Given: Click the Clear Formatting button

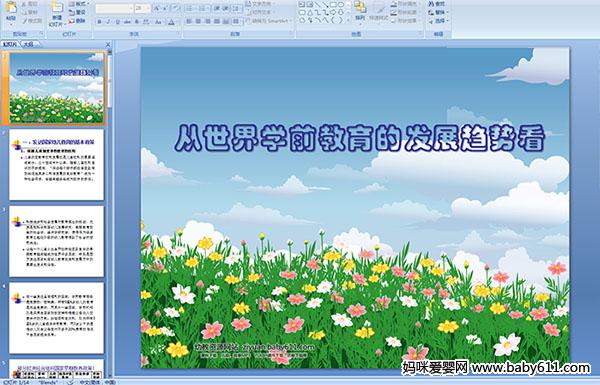Looking at the screenshot, I should (175, 8).
